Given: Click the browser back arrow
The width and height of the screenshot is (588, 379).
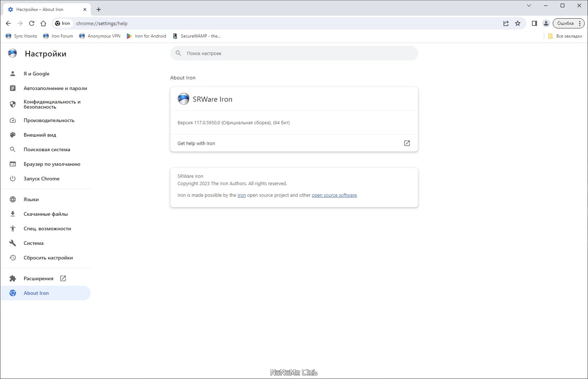Looking at the screenshot, I should 8,23.
